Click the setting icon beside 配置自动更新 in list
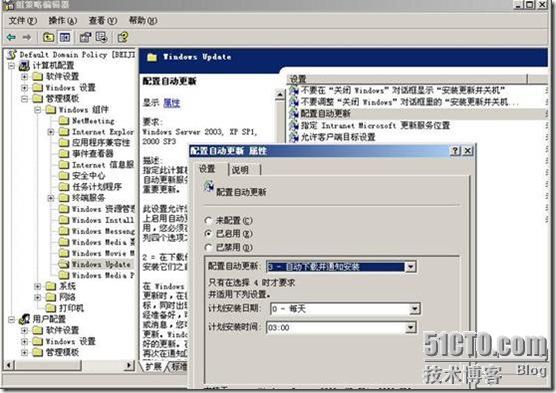Screen dimensions: 556x393 (294, 114)
